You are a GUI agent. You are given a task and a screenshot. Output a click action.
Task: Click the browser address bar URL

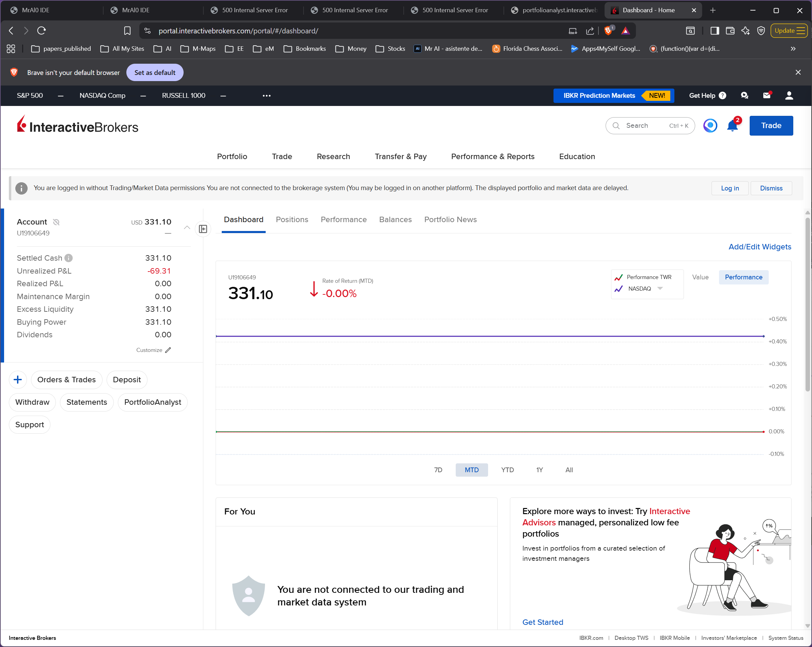[238, 31]
